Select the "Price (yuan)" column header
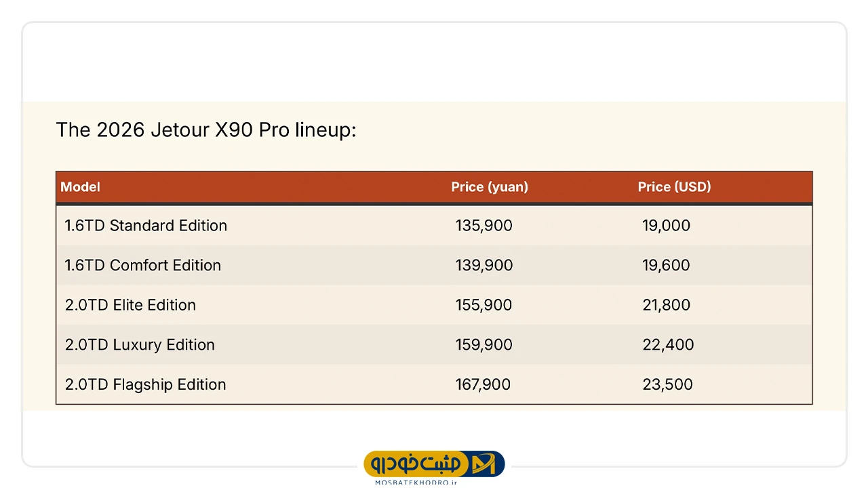 (x=490, y=187)
